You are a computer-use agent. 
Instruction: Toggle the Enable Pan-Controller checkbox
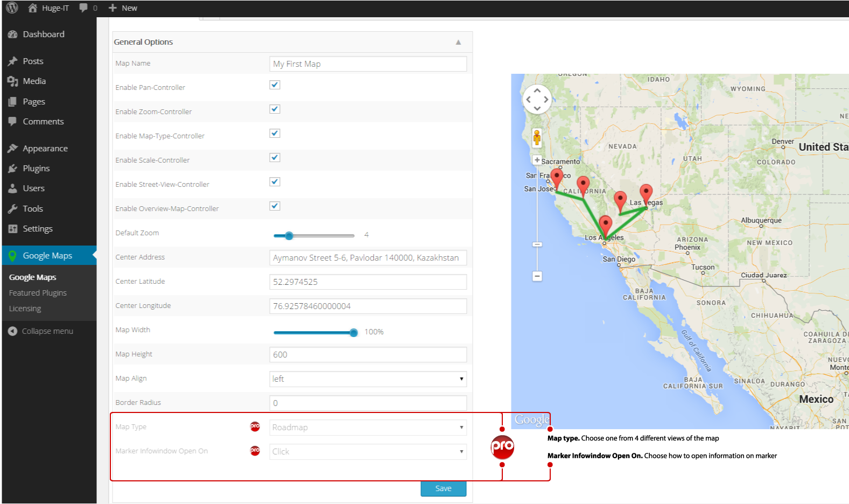tap(275, 85)
